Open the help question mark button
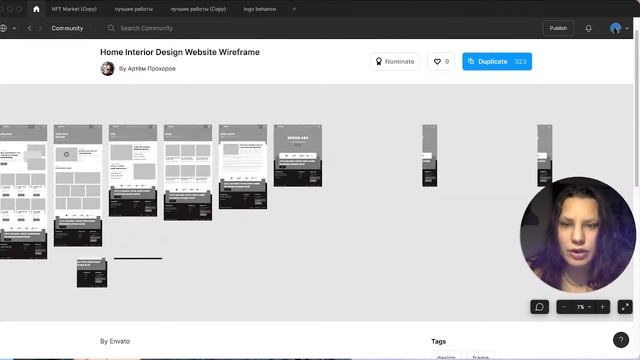Image resolution: width=640 pixels, height=360 pixels. click(621, 340)
